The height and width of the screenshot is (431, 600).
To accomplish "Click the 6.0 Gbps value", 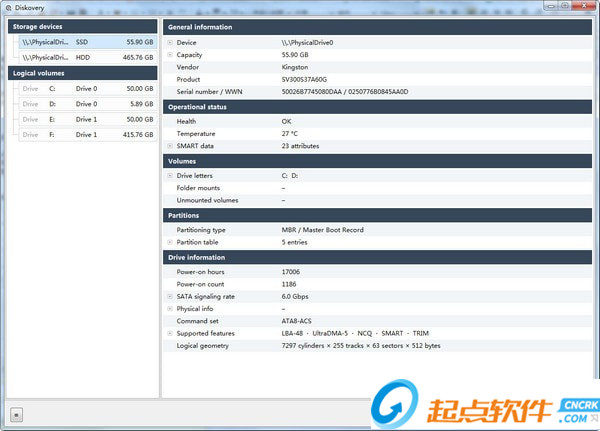I will 295,296.
